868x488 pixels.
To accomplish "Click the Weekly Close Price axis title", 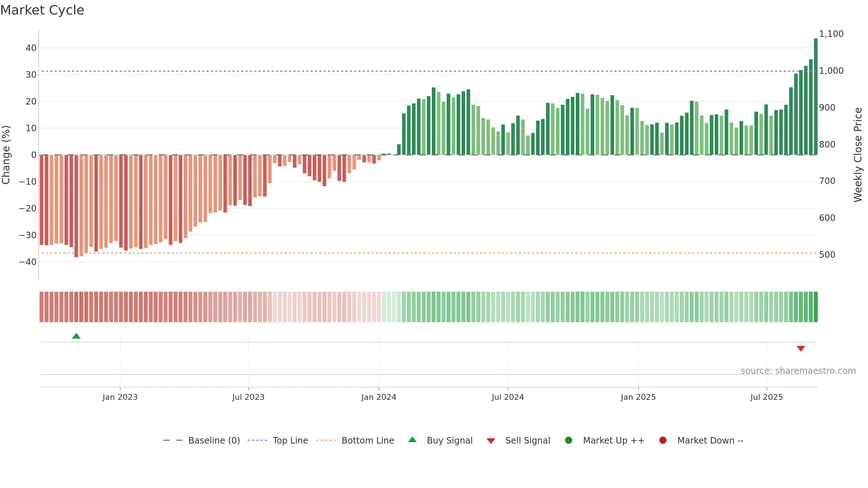I will 858,155.
